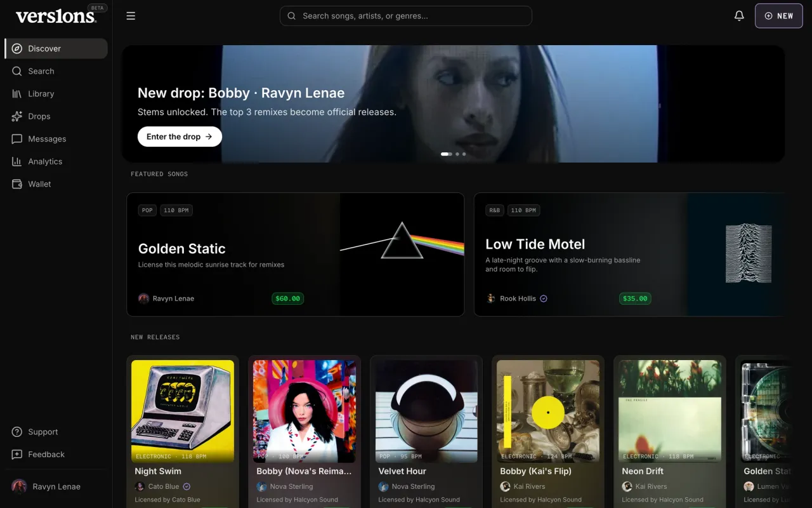Click Ravyn Lenae avatar on Golden Static card
Screen dimensions: 812x508
143,298
